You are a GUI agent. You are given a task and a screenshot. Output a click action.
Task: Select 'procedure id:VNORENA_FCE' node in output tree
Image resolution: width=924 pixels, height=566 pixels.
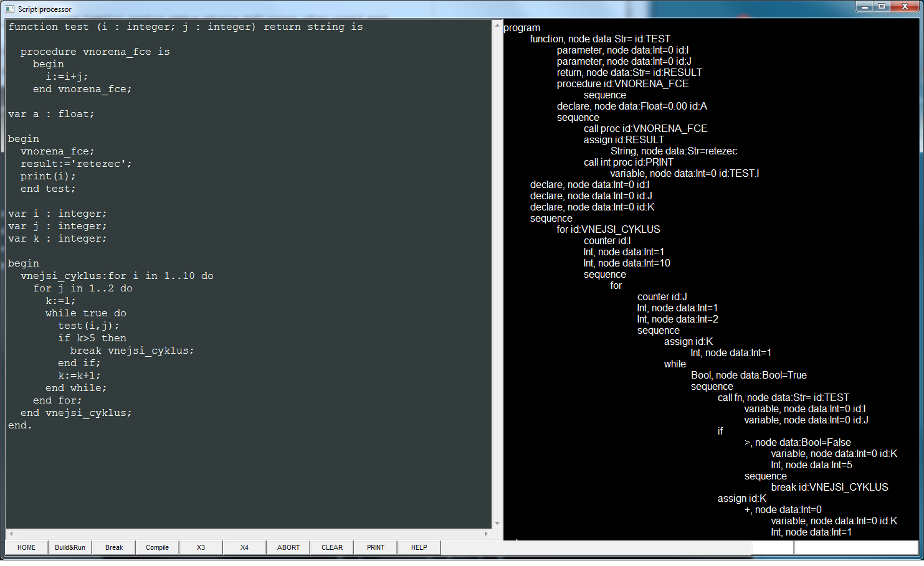pos(622,83)
